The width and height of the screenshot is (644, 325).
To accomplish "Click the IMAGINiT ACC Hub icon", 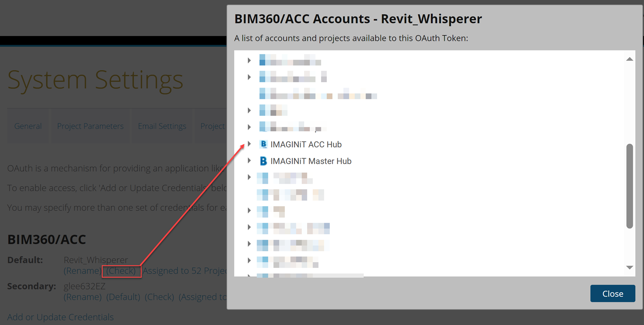I will point(263,144).
